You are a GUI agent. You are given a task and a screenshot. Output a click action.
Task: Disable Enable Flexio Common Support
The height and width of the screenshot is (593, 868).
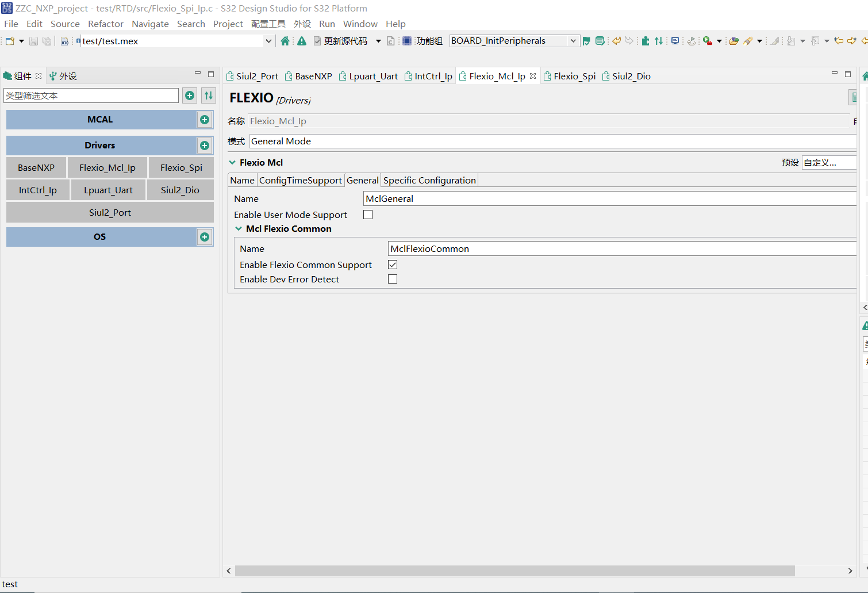click(x=392, y=264)
